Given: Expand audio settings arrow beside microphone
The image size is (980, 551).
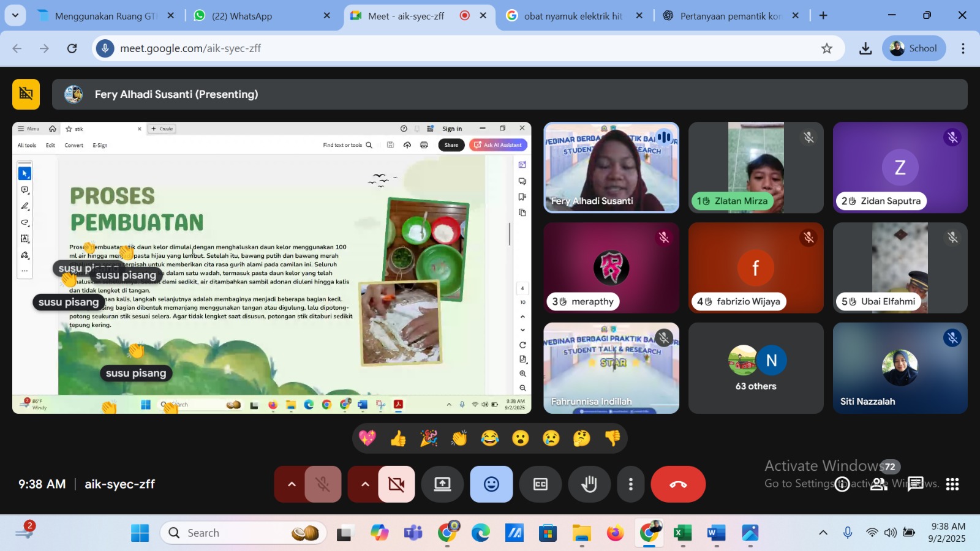Looking at the screenshot, I should tap(292, 484).
